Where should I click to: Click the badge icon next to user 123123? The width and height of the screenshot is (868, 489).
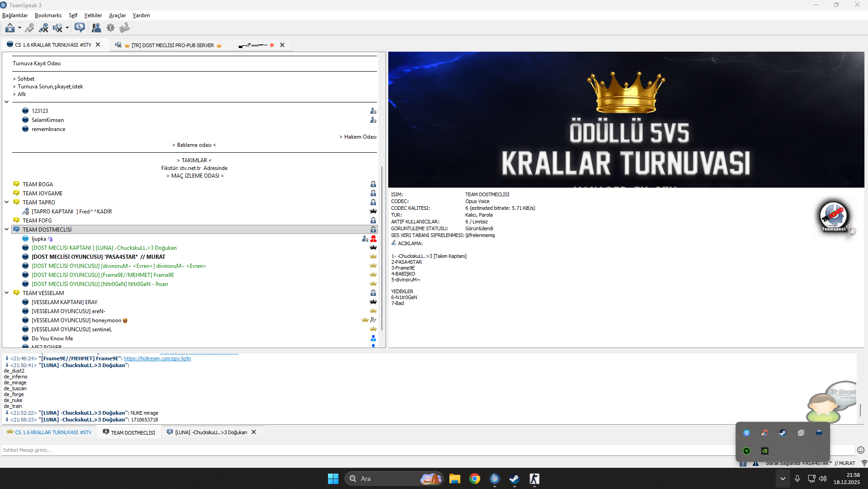click(373, 111)
